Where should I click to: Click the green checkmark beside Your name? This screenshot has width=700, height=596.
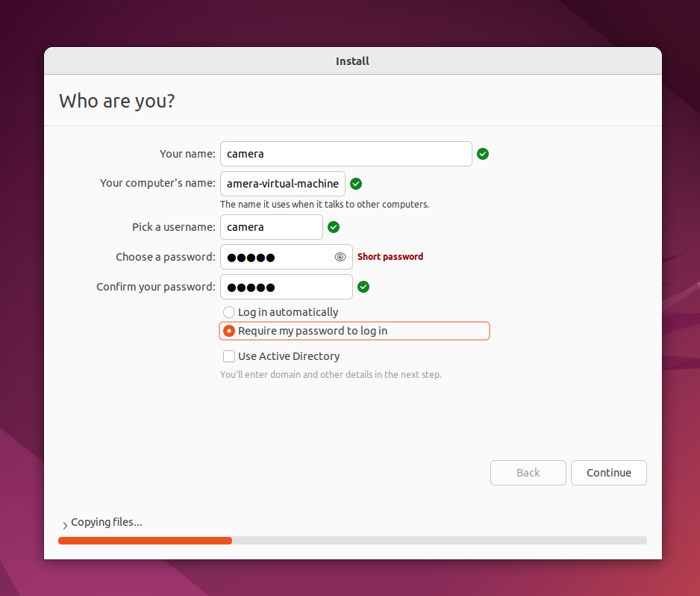coord(483,154)
